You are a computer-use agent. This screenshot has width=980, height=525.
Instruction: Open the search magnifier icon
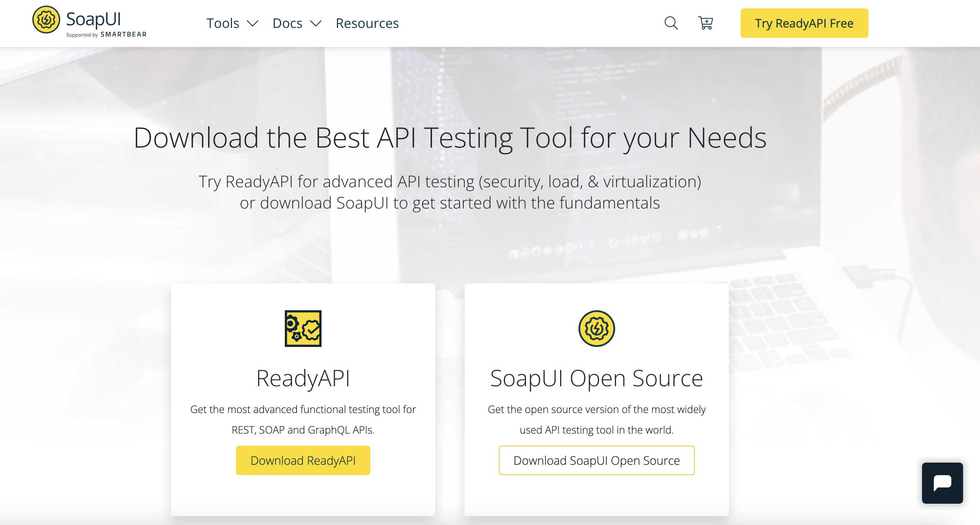(x=671, y=23)
